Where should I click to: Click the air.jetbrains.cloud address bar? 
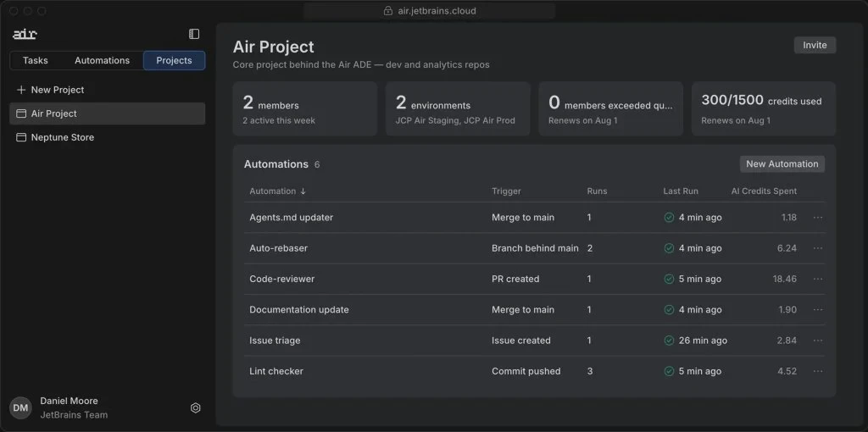pos(429,11)
